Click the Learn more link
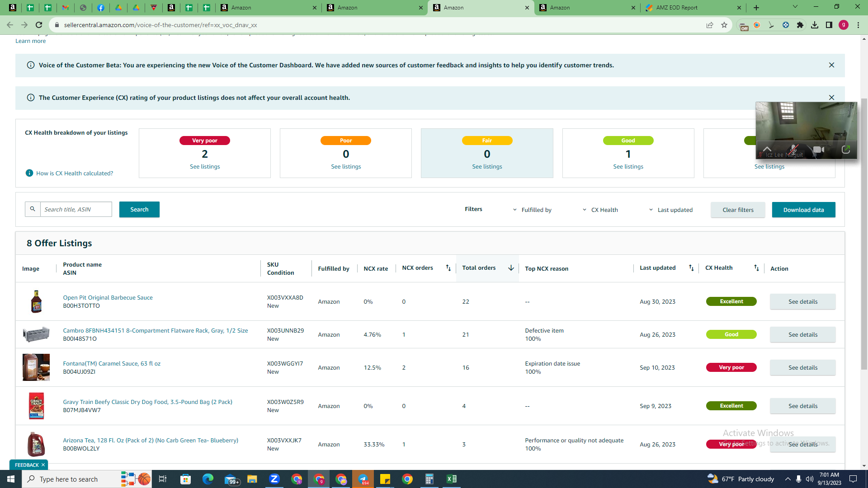Viewport: 868px width, 488px height. (31, 41)
